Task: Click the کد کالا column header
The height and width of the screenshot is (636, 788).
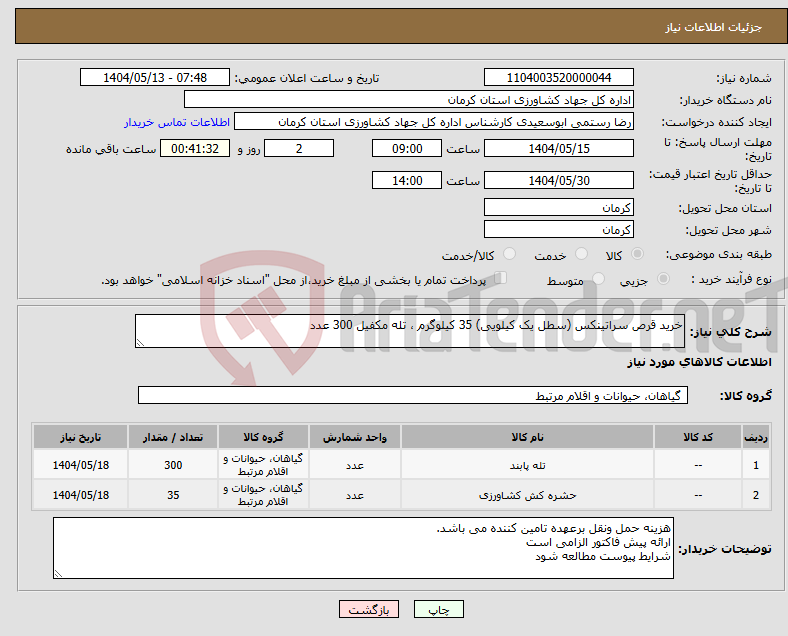Action: pos(698,437)
